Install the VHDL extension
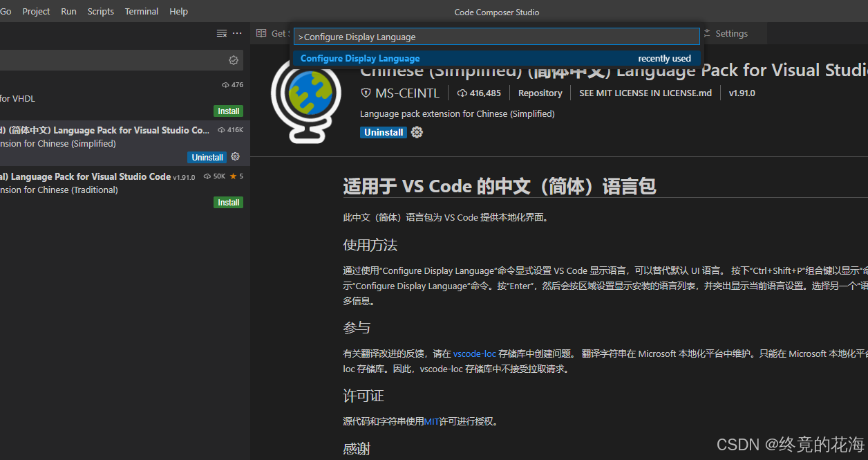Viewport: 868px width, 460px height. [x=229, y=111]
